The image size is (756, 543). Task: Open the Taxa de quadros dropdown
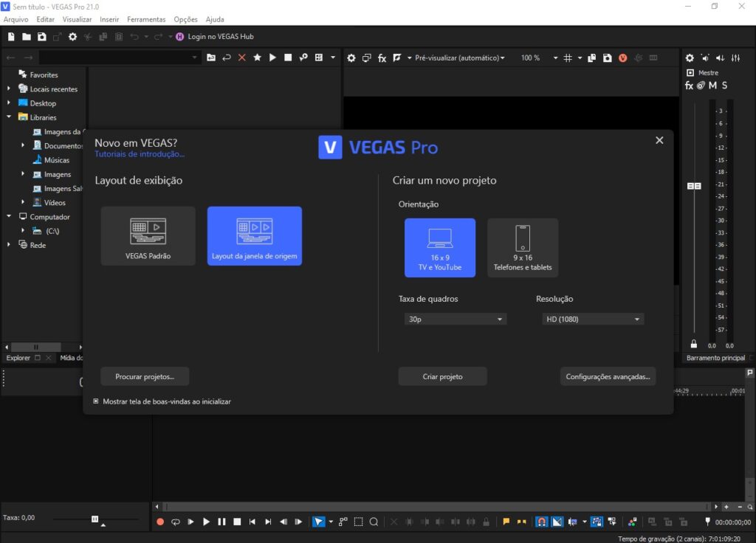455,319
